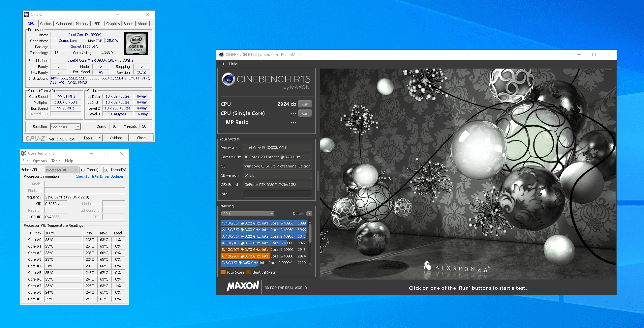Run the multi-core CPU test in Cinebench
Viewport: 644px width, 328px height.
point(305,104)
